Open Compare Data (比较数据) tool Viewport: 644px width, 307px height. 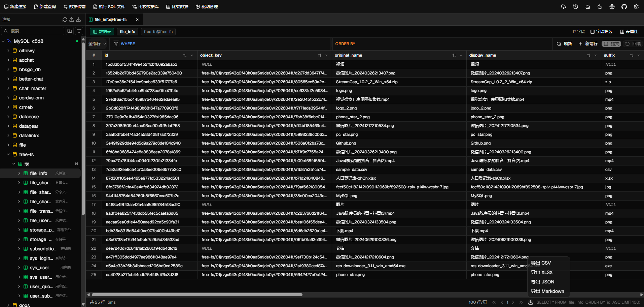(x=177, y=7)
